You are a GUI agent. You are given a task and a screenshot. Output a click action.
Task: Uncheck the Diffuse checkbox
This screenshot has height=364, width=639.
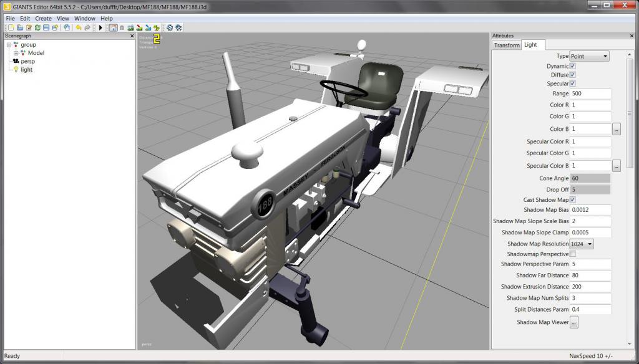(573, 75)
